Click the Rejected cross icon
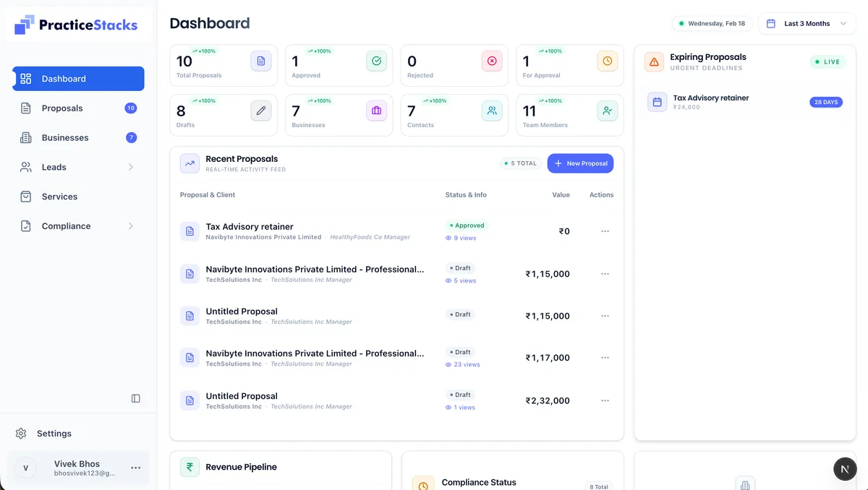This screenshot has width=868, height=490. [x=492, y=61]
